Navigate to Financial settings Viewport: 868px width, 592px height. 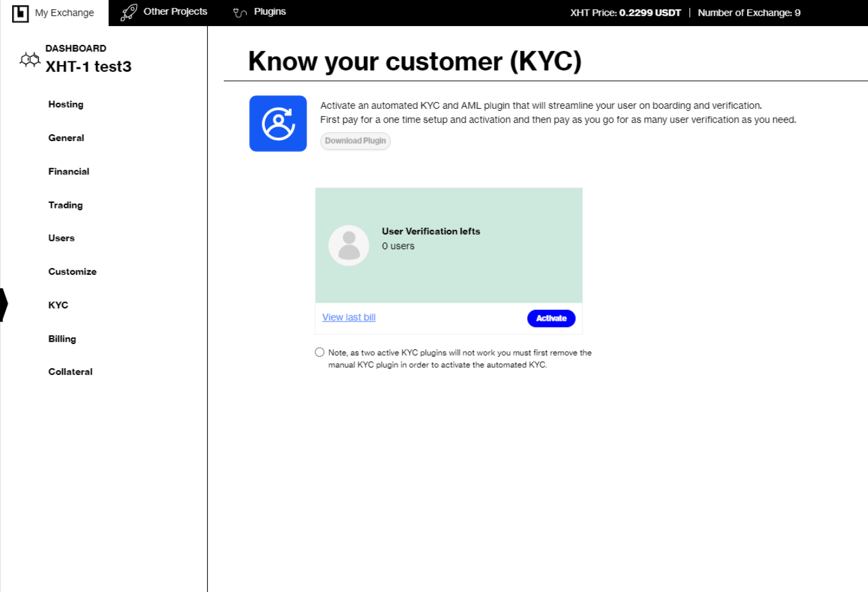point(68,171)
